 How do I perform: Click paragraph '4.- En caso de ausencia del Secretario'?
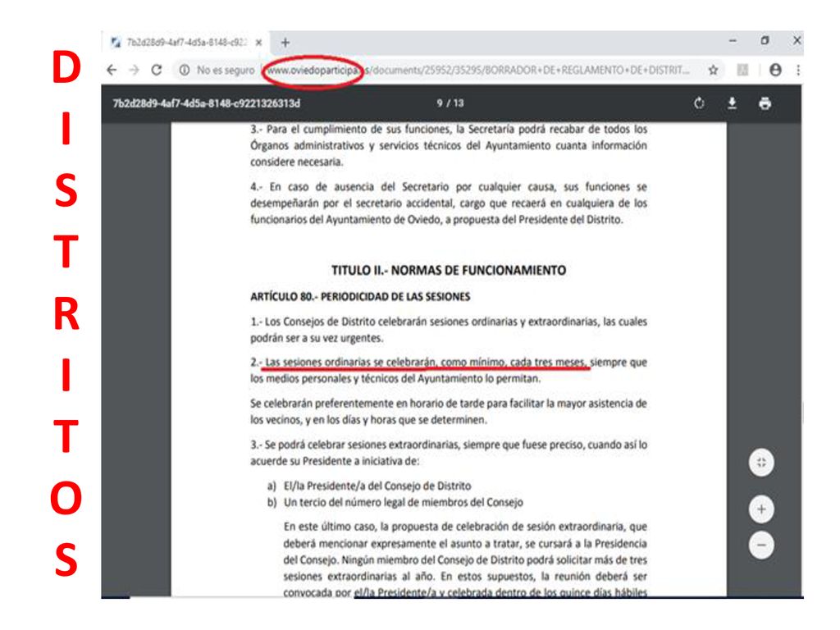point(449,203)
